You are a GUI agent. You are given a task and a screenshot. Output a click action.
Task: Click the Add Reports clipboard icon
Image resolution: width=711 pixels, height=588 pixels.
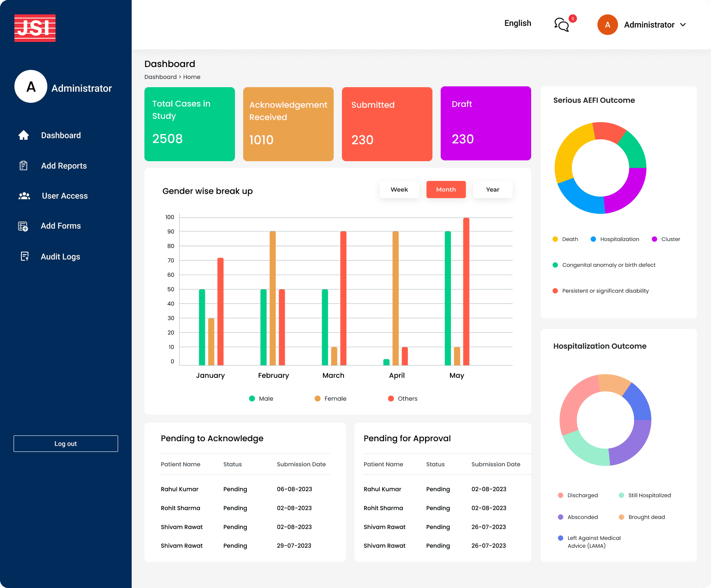pyautogui.click(x=23, y=166)
